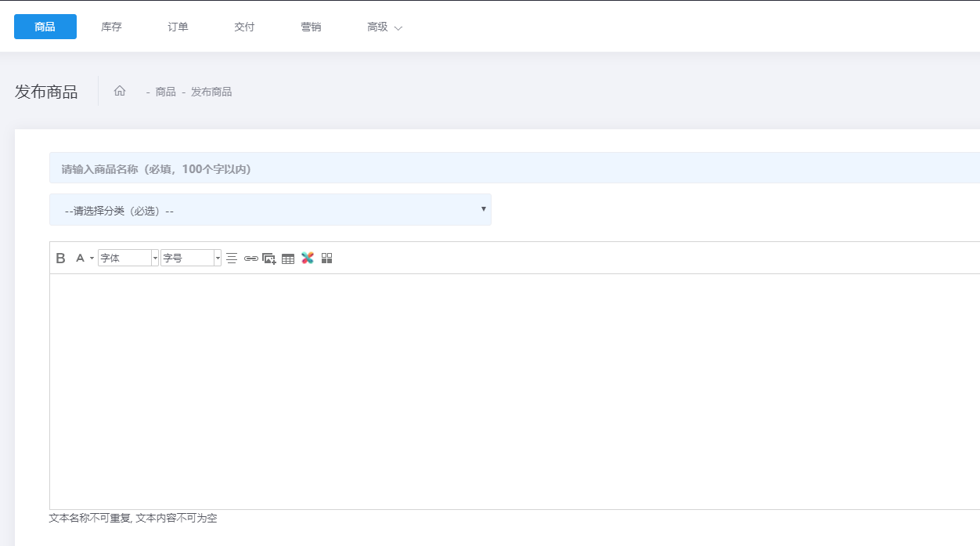
Task: Toggle bold formatting in editor toolbar
Action: pyautogui.click(x=61, y=259)
